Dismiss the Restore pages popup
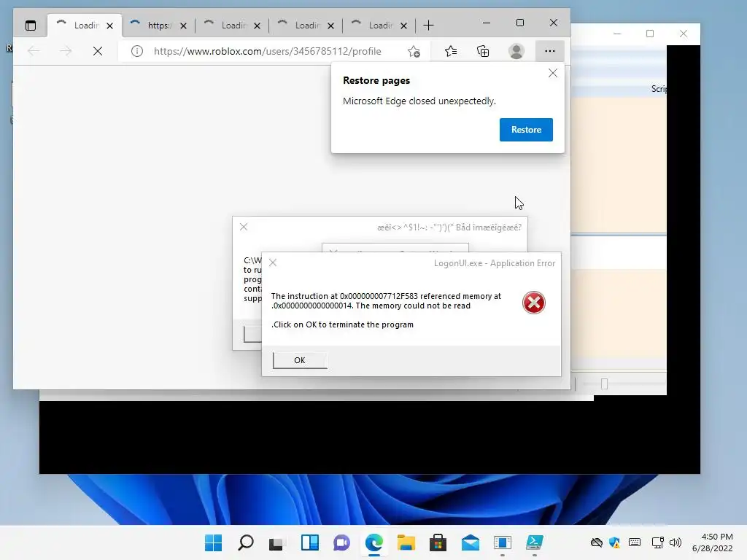The image size is (747, 560). [x=553, y=73]
